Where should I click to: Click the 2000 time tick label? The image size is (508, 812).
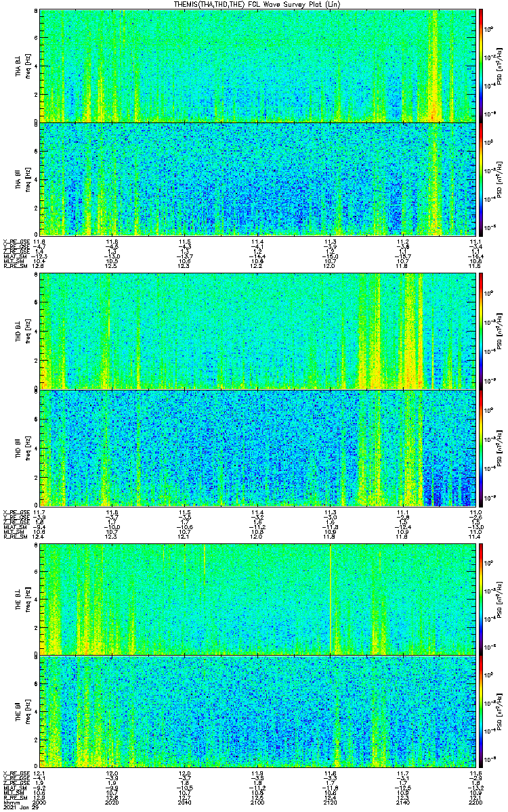pos(40,803)
